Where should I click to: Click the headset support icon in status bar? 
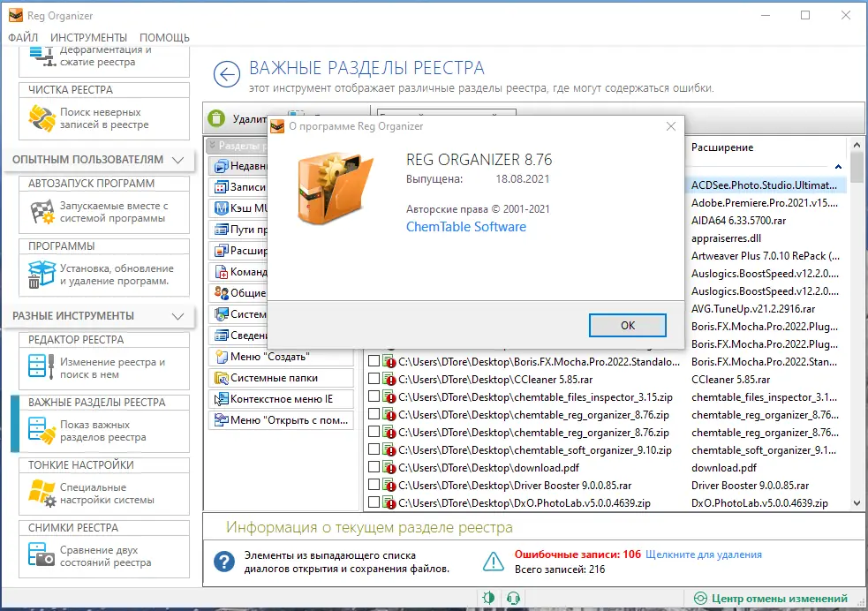click(x=513, y=599)
